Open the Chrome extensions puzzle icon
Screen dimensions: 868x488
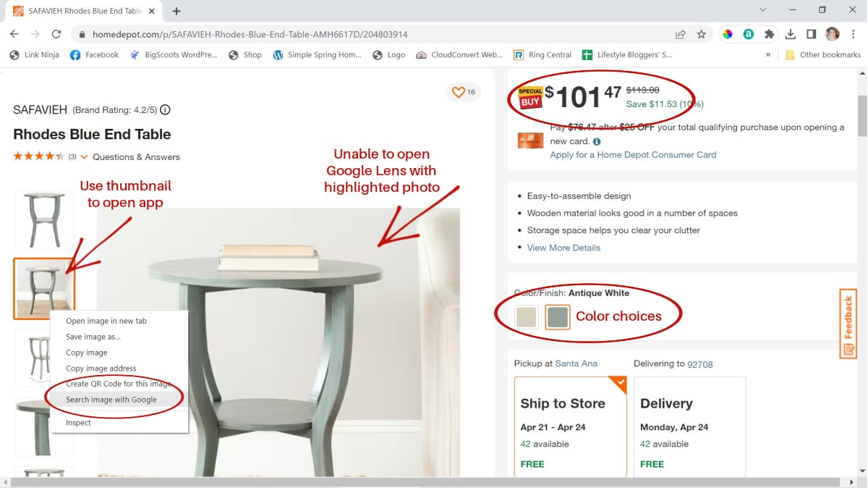(769, 34)
